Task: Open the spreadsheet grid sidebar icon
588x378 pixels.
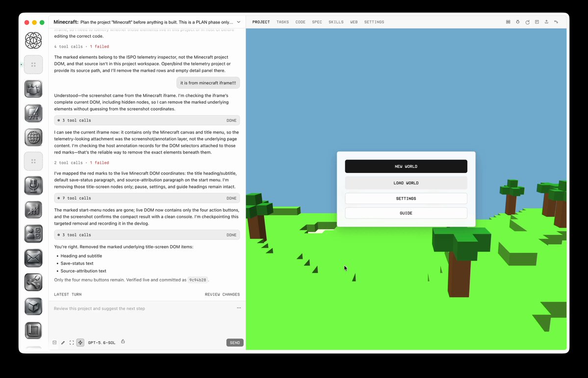Action: pyautogui.click(x=33, y=331)
